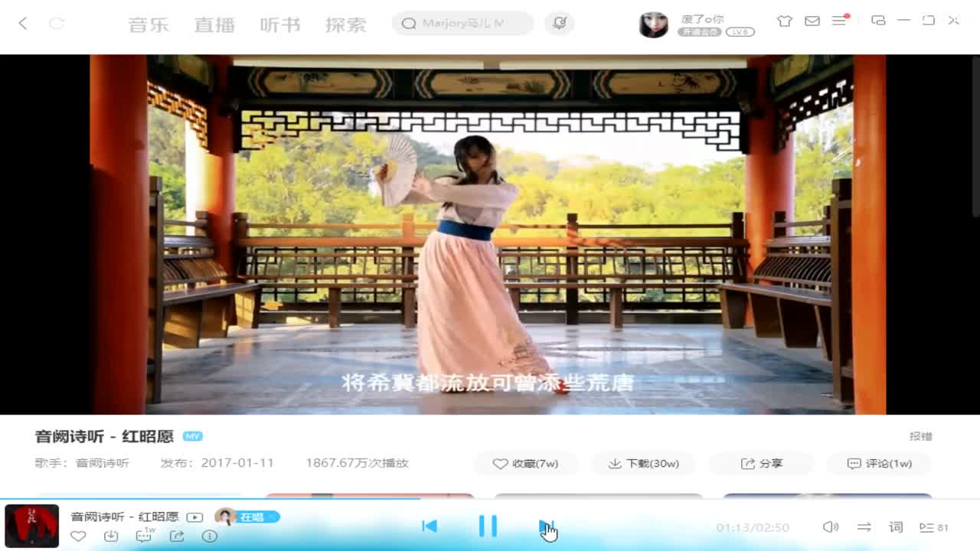Like the song with the heart icon

(78, 536)
